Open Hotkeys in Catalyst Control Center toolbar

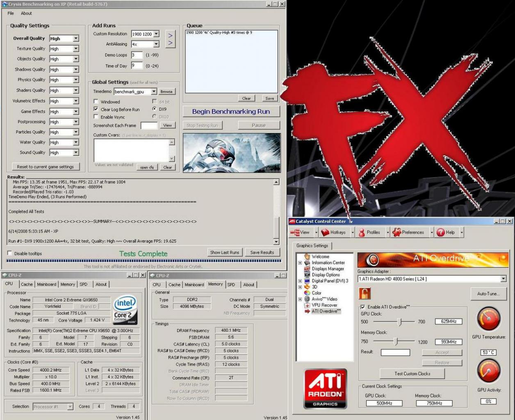pos(333,232)
